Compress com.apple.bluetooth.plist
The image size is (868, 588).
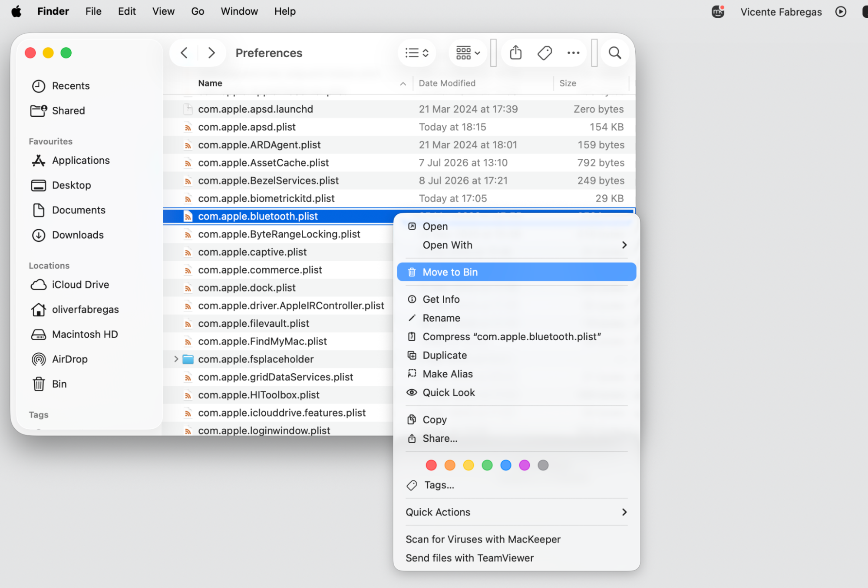point(517,337)
